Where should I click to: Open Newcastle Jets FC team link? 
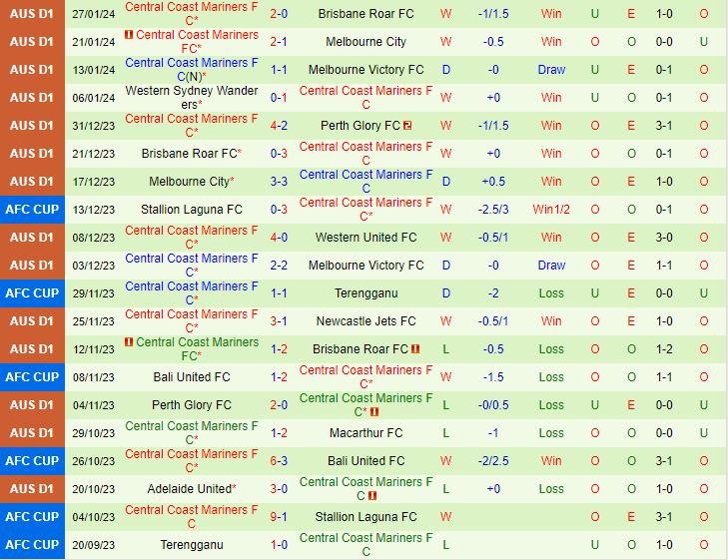coord(365,321)
